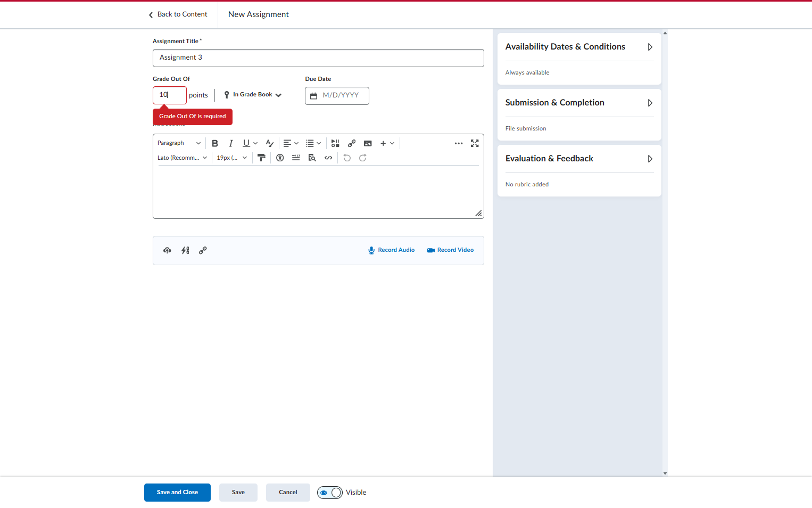
Task: Attach an existing activity icon
Action: (x=185, y=250)
